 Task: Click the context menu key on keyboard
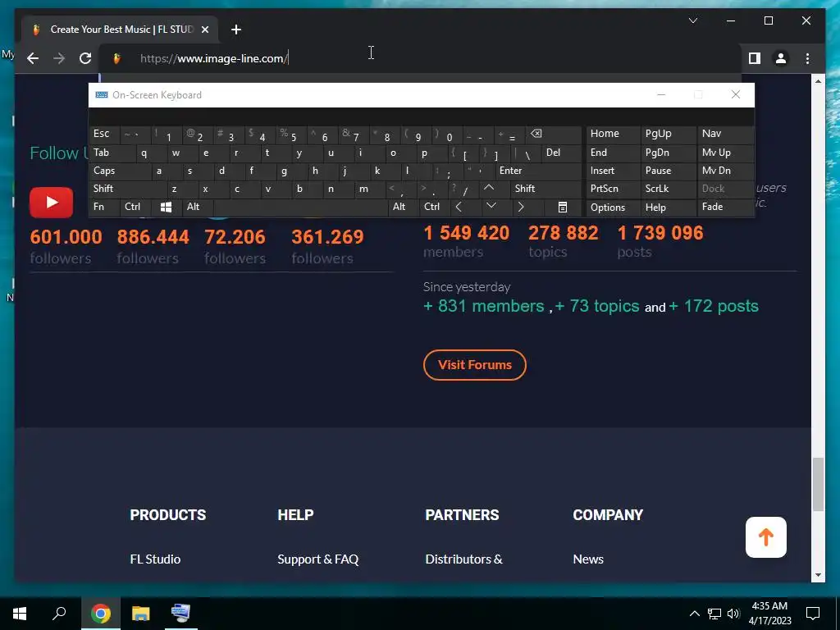click(562, 208)
